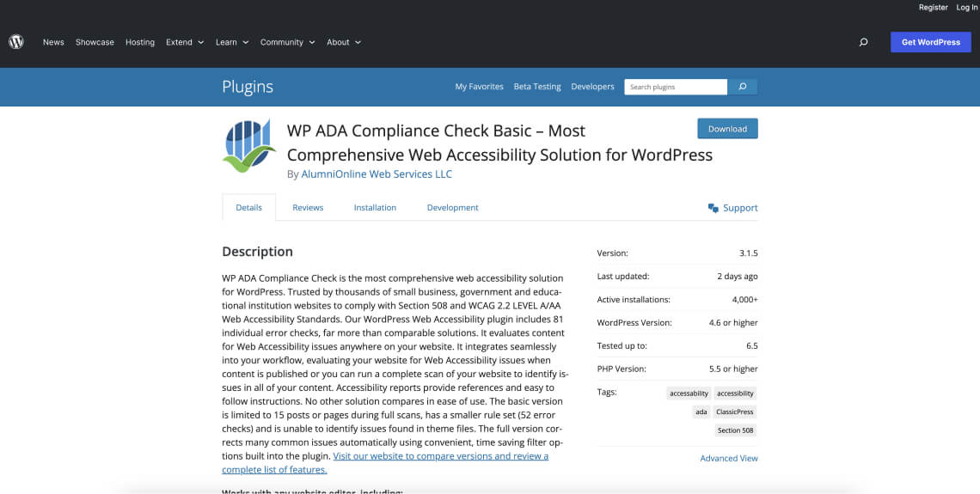Focus the Search plugins input field
The height and width of the screenshot is (494, 980).
[676, 87]
